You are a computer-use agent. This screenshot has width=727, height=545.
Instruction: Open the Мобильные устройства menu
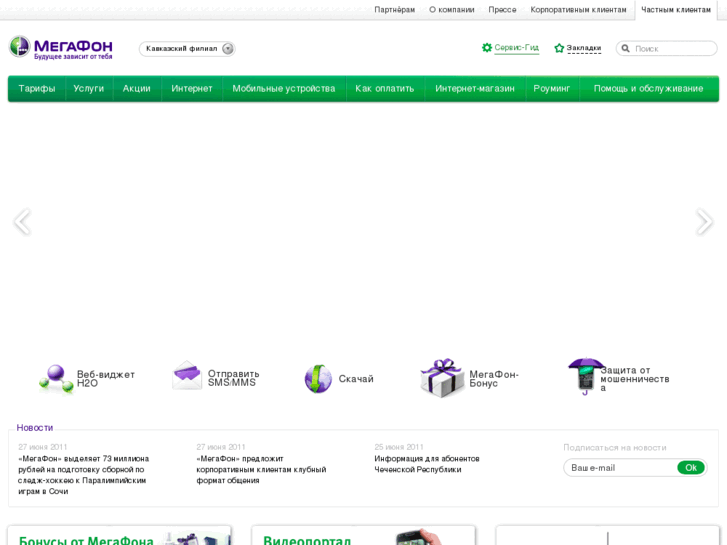[x=284, y=89]
